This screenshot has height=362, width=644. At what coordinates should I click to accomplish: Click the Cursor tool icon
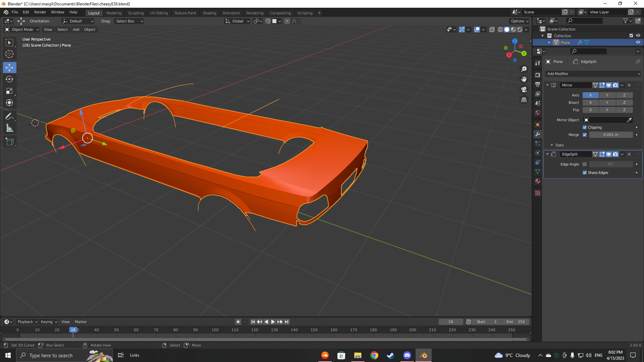click(x=9, y=54)
